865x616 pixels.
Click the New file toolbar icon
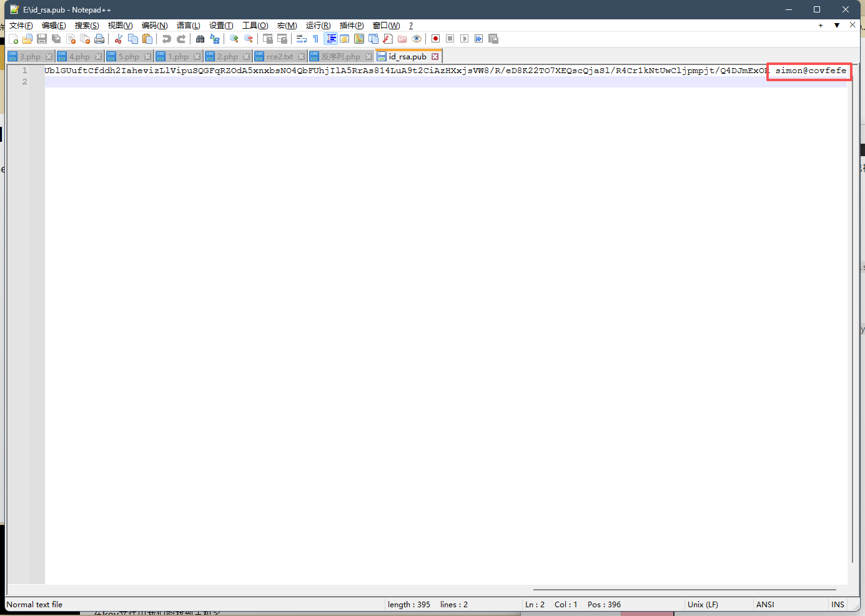[x=13, y=39]
